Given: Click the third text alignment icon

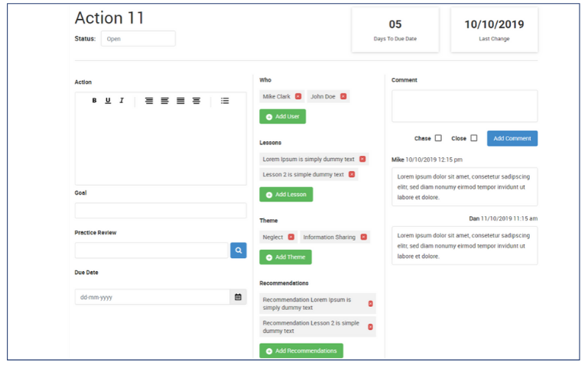Looking at the screenshot, I should coord(180,101).
